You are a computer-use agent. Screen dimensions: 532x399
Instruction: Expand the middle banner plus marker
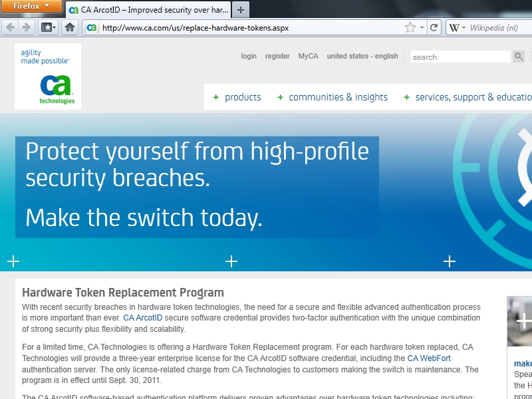click(x=231, y=261)
